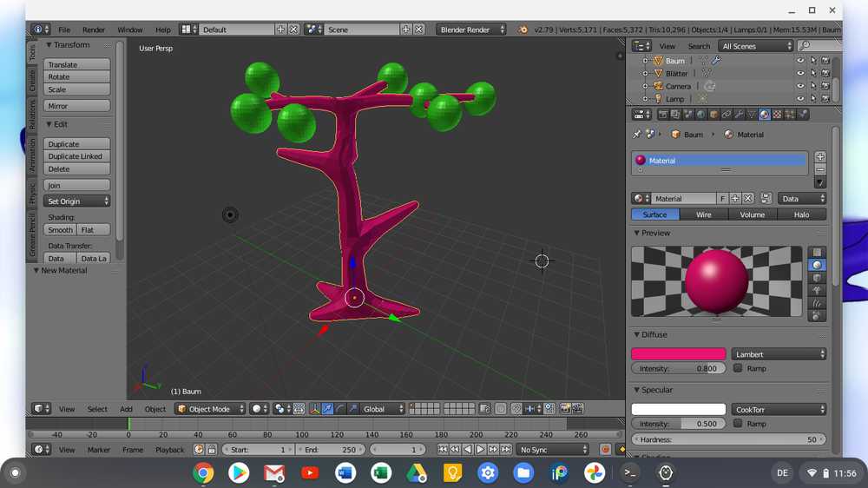
Task: Select the World properties tab icon
Action: [700, 114]
